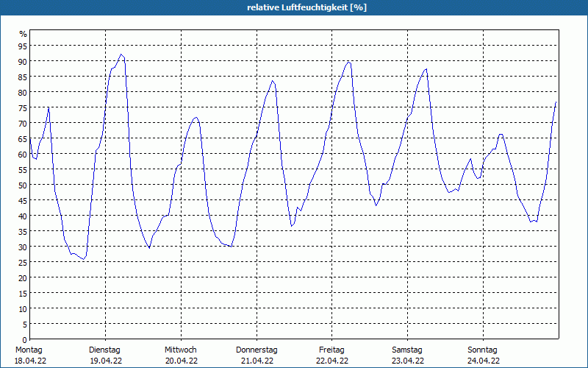This screenshot has height=368, width=588.
Task: Click the date label '18.04.22'
Action: tap(29, 361)
